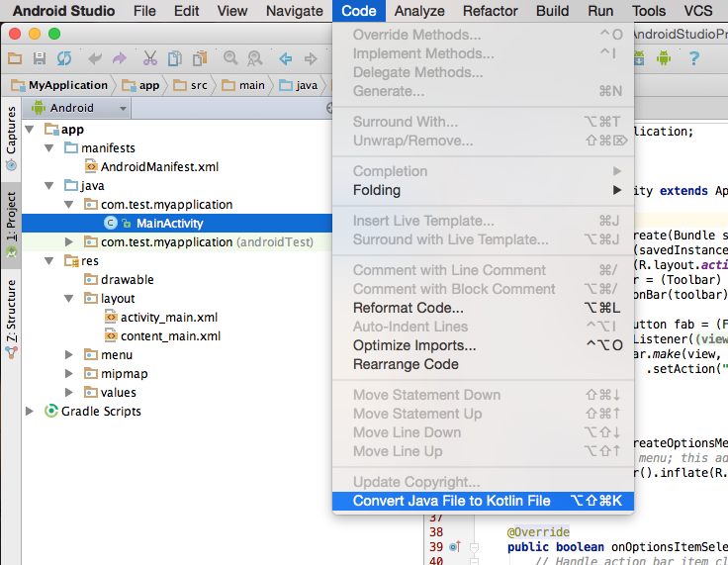
Task: Click the Redo arrow icon
Action: [x=120, y=58]
